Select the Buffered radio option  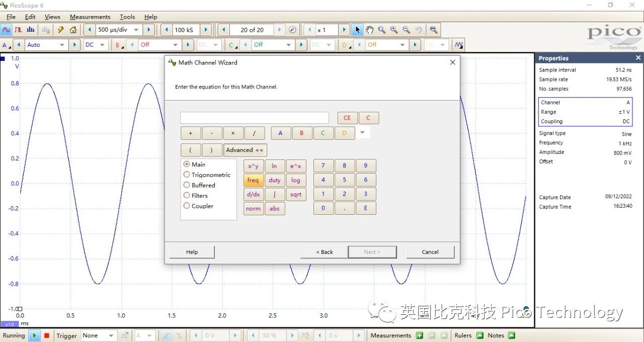(x=187, y=185)
